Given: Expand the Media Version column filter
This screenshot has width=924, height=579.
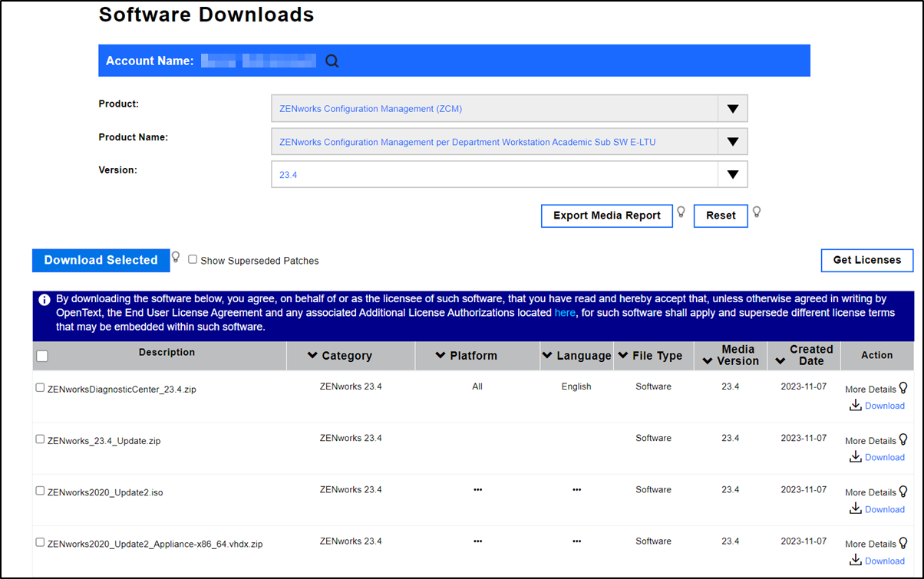Looking at the screenshot, I should tap(707, 361).
